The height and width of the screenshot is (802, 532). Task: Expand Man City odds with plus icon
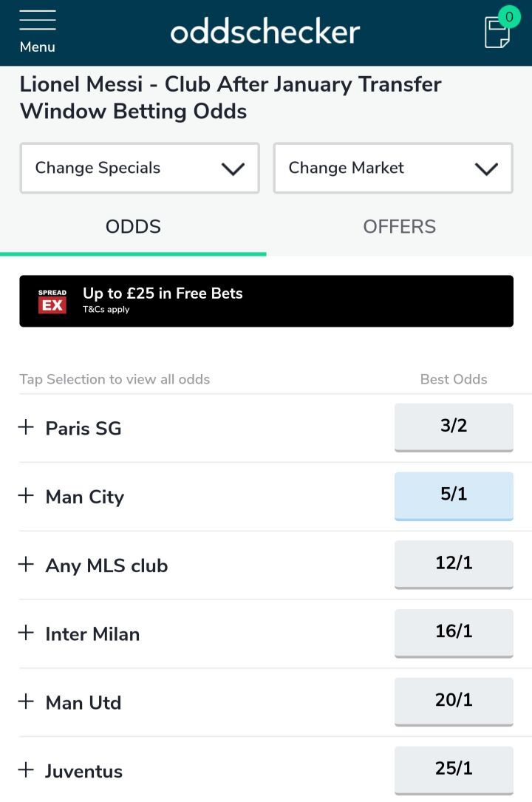pos(26,496)
